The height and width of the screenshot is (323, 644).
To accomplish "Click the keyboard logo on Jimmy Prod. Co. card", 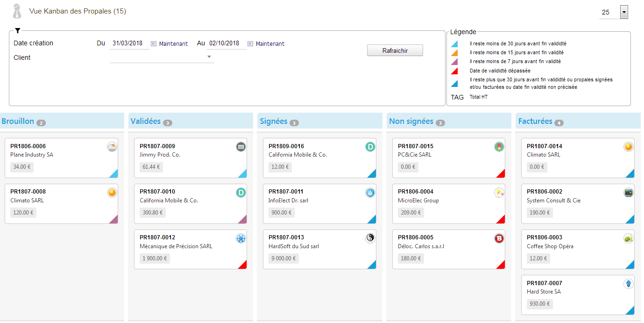I will 241,147.
